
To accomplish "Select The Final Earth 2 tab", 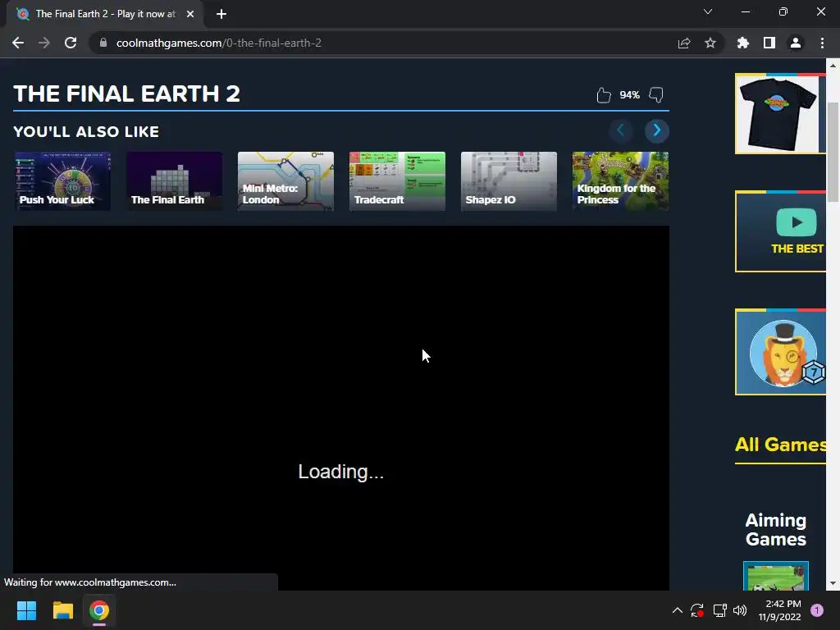I will (x=105, y=14).
